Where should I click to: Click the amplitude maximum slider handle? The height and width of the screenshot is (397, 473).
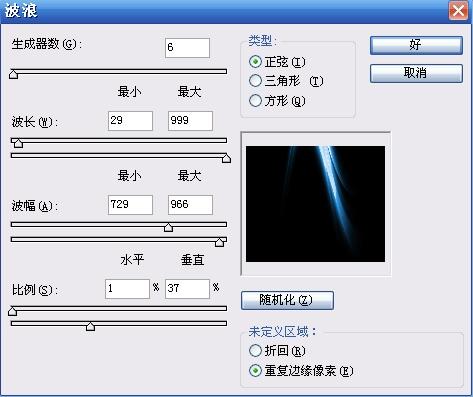(219, 242)
